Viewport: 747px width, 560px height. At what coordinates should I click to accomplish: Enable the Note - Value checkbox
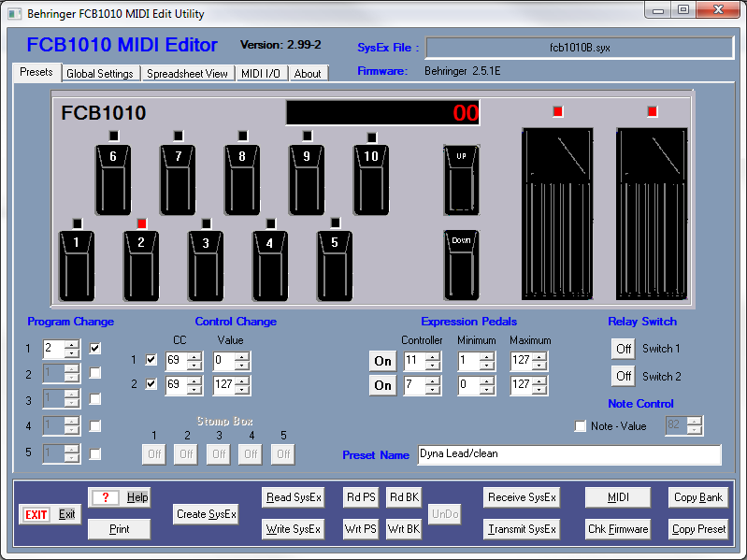581,426
